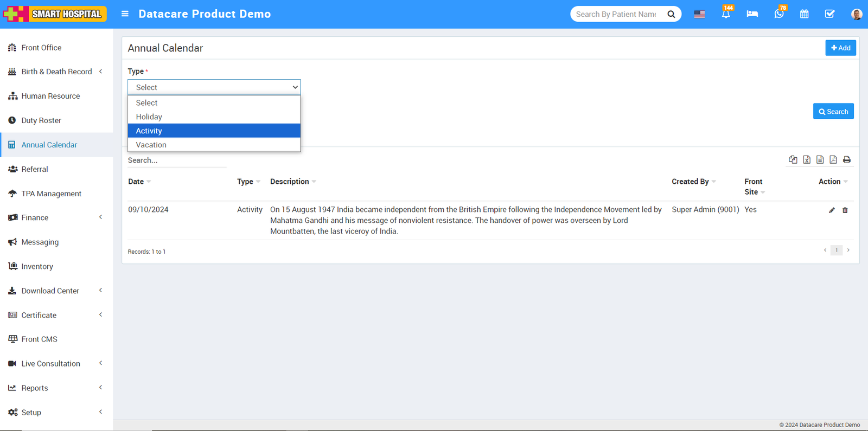Open the bed status icon
Viewport: 868px width, 431px height.
[x=752, y=14]
